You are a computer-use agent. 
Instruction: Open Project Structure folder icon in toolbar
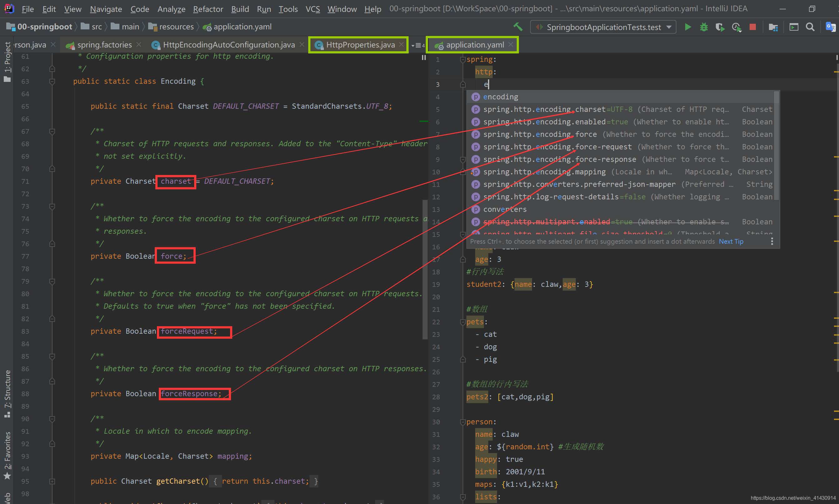coord(773,27)
